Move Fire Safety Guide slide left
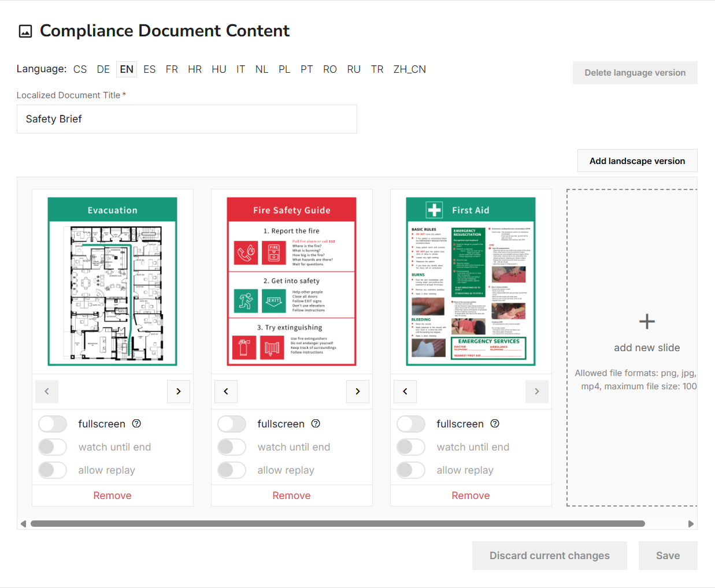The width and height of the screenshot is (715, 588). tap(226, 392)
